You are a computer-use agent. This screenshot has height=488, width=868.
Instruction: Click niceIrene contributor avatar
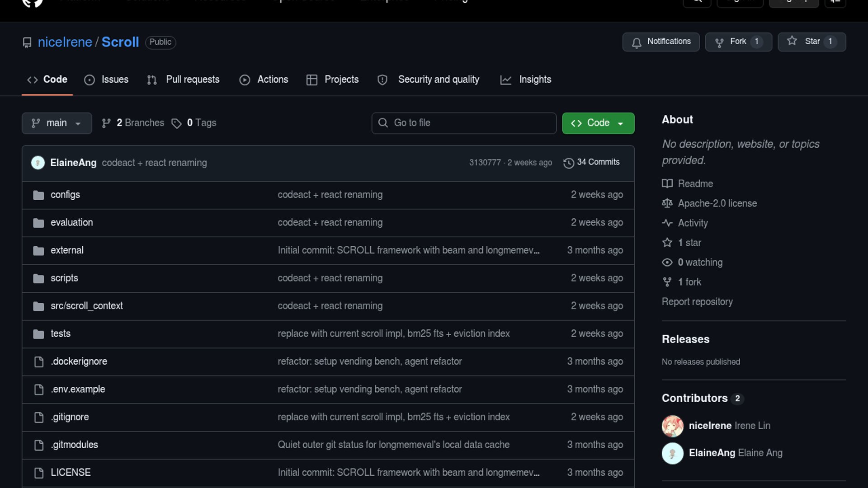click(673, 426)
